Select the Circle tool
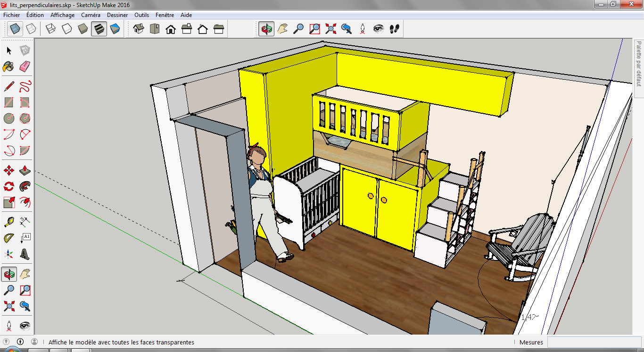Image resolution: width=644 pixels, height=352 pixels. coord(9,118)
